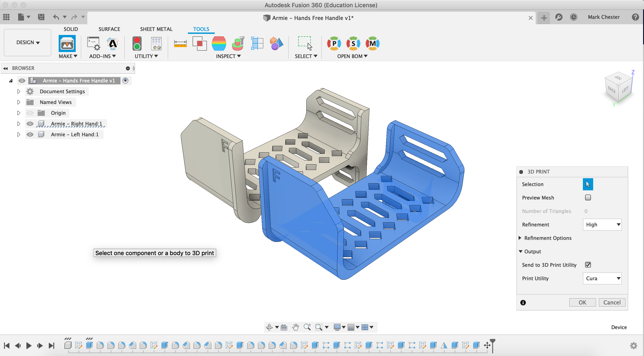Image resolution: width=644 pixels, height=356 pixels.
Task: Open the Help question mark
Action: [x=635, y=17]
